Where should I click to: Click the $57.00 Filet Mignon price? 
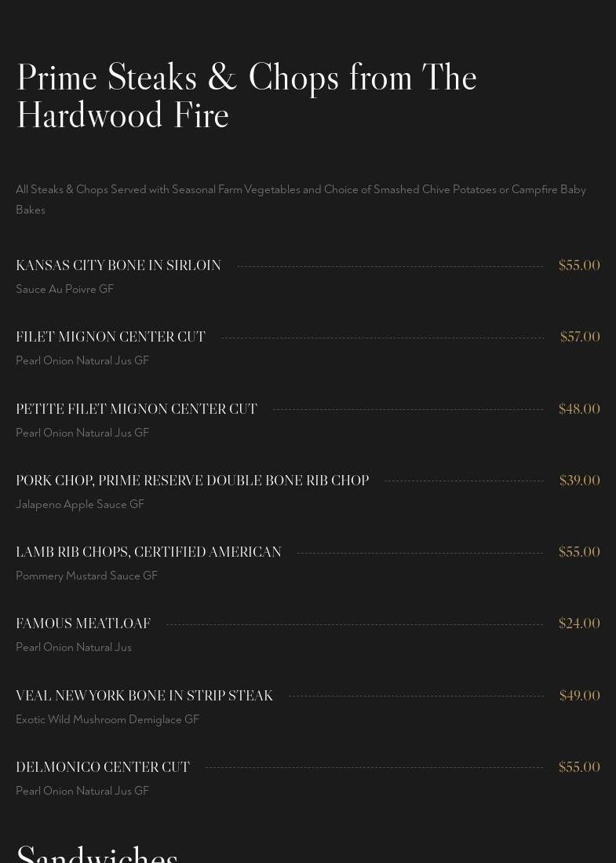(580, 338)
